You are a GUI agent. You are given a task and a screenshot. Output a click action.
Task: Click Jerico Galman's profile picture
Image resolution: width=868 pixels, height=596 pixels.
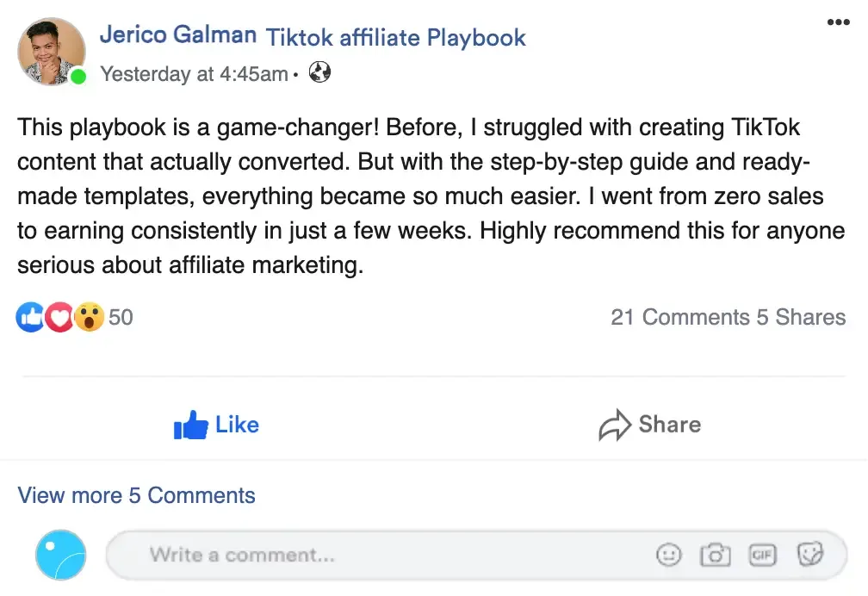click(x=52, y=52)
